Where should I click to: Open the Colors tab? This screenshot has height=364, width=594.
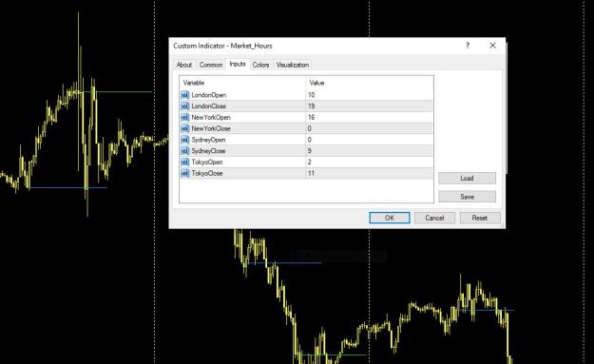tap(260, 65)
